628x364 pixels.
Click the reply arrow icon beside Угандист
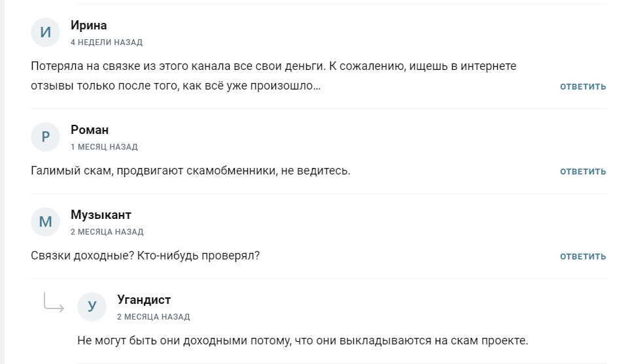pyautogui.click(x=53, y=302)
